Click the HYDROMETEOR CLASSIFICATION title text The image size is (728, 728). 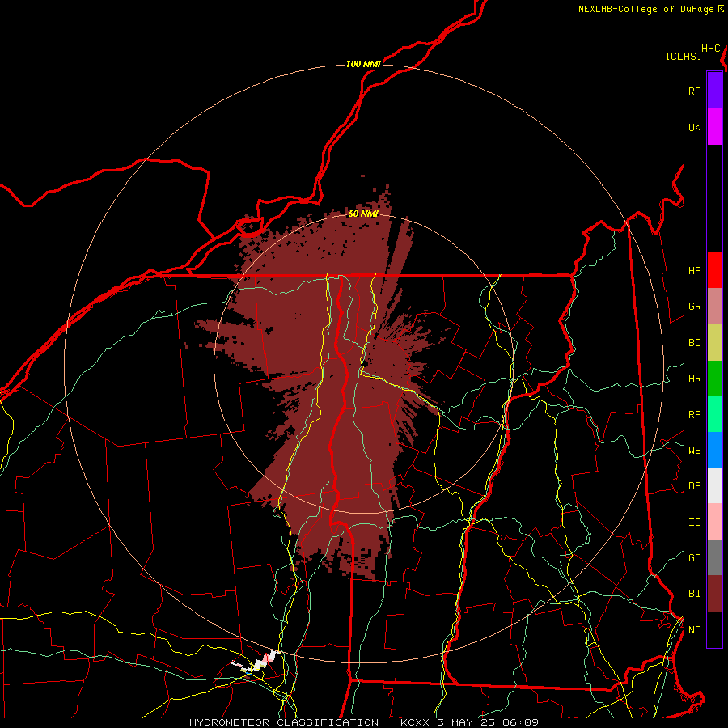[284, 722]
